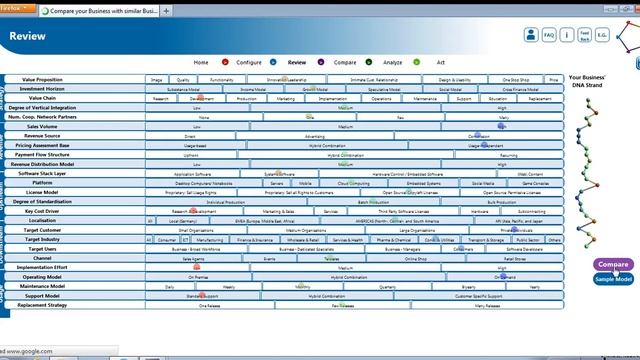Select the browser tab 'Compare your Business'
The image size is (640, 360).
100,11
